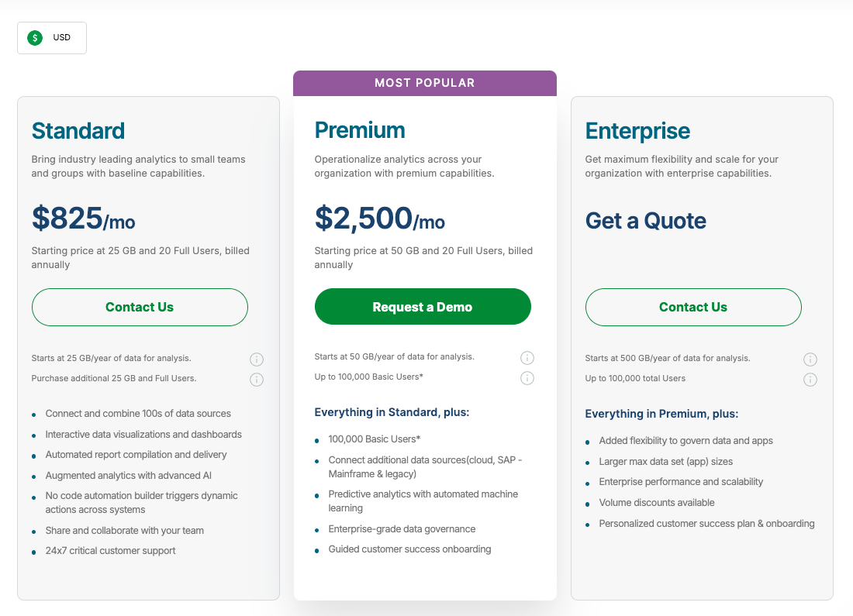Click info icon beside Enterprise's 500 GB detail
The width and height of the screenshot is (853, 616).
point(810,359)
